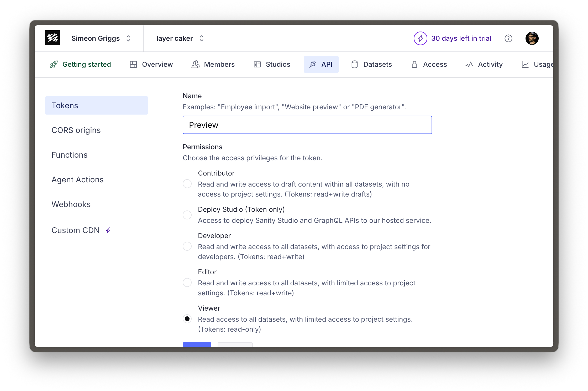This screenshot has height=391, width=588.
Task: Click the cylinder icon beside Datasets
Action: 355,64
